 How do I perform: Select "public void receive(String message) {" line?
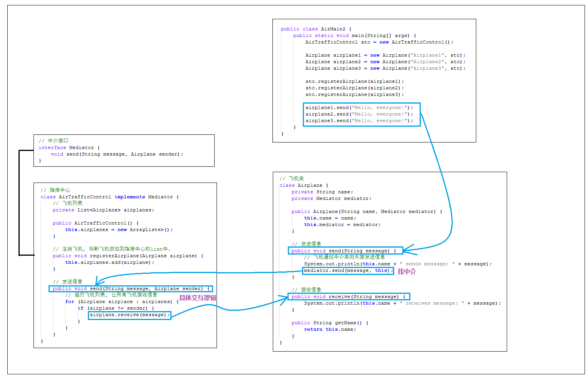pyautogui.click(x=348, y=297)
